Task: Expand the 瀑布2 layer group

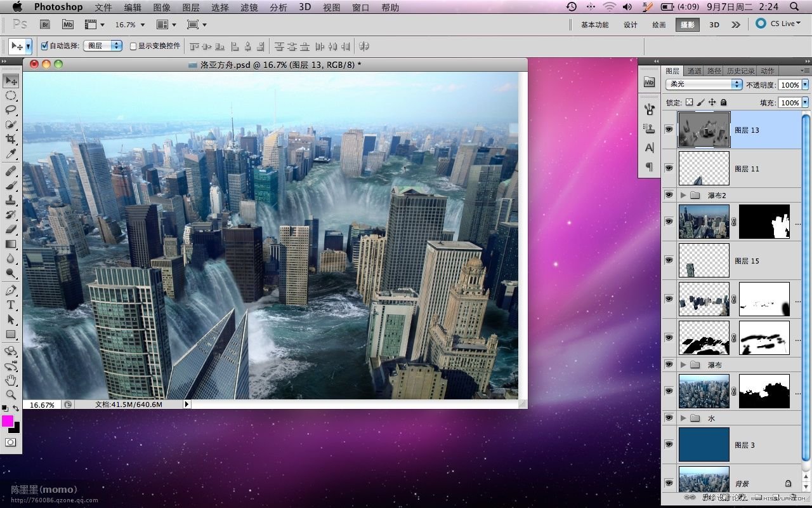Action: point(683,195)
